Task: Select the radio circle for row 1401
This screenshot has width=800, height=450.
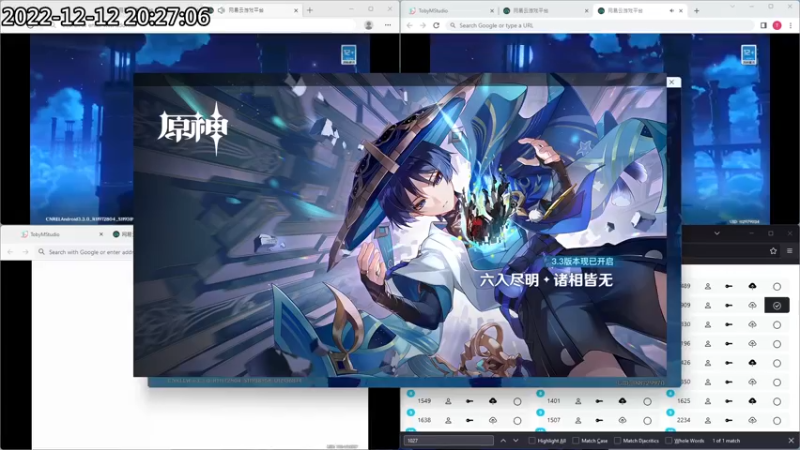Action: pyautogui.click(x=647, y=402)
